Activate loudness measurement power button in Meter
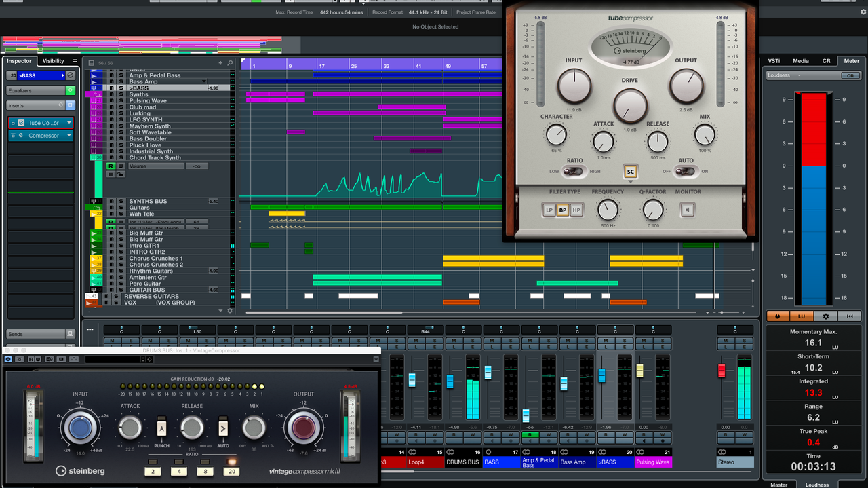This screenshot has width=868, height=488. click(777, 316)
